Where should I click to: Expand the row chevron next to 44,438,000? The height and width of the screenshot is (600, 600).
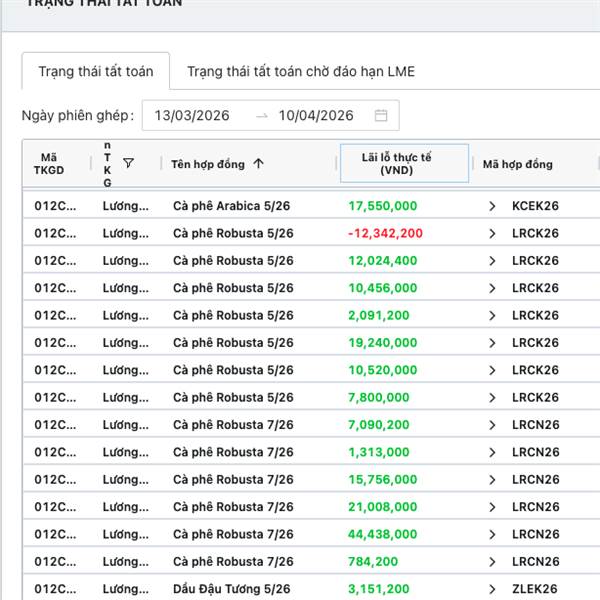492,534
